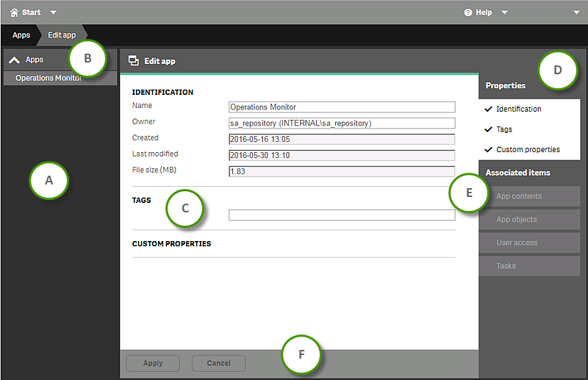Viewport: 588px width, 380px height.
Task: Toggle the Tags property checkmark
Action: (489, 129)
